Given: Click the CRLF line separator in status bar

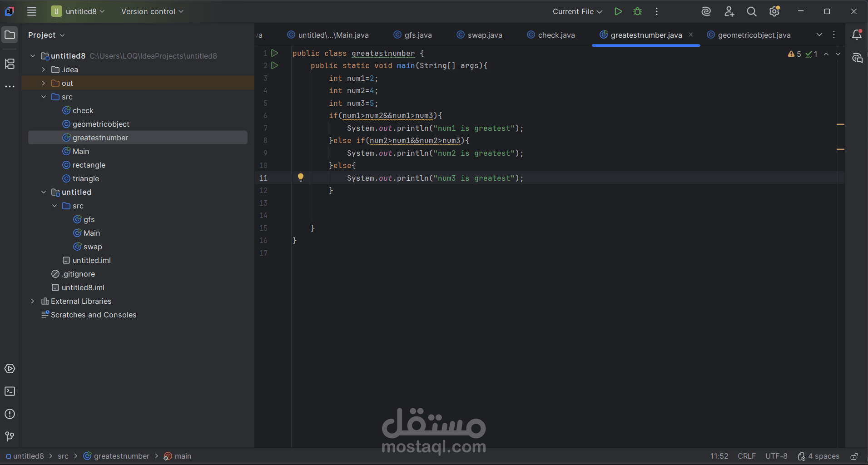Looking at the screenshot, I should click(747, 456).
